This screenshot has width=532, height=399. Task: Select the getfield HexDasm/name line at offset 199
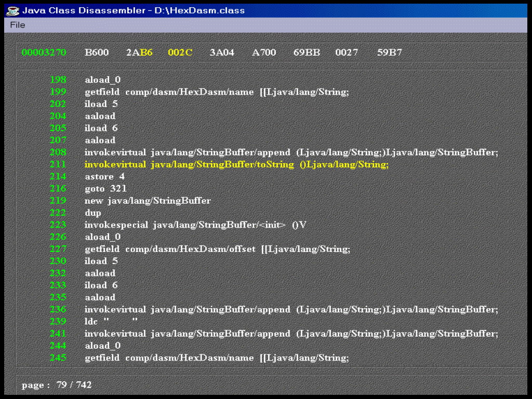(217, 92)
